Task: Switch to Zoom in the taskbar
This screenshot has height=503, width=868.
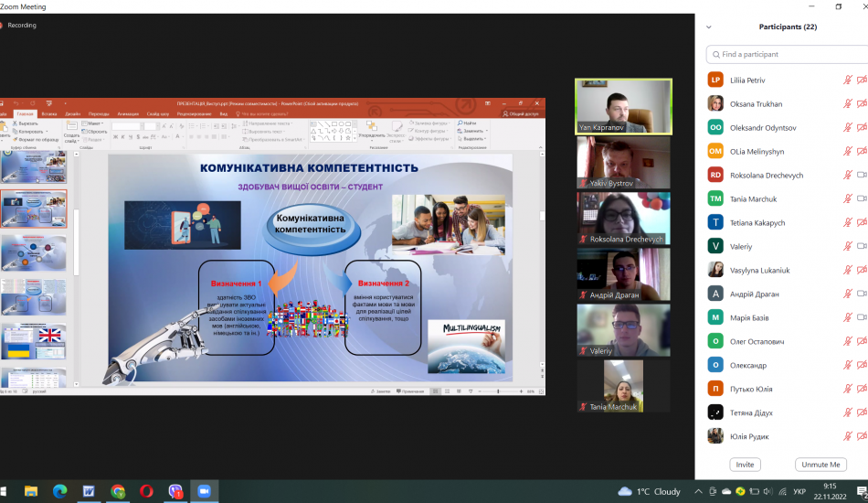Action: click(204, 491)
